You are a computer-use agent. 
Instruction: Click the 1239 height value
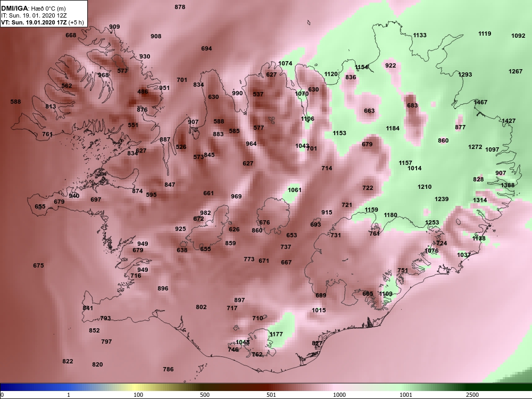click(442, 199)
